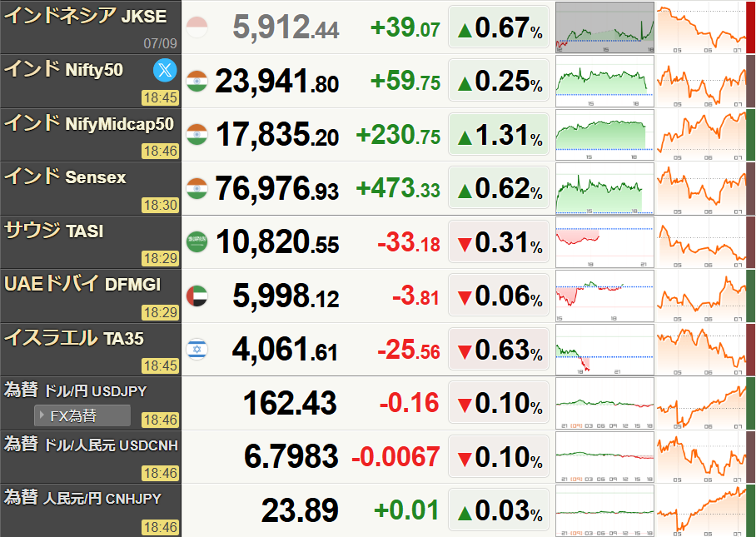The height and width of the screenshot is (537, 756).
Task: Click the Nifty50 price 23,941.80
Action: click(277, 81)
